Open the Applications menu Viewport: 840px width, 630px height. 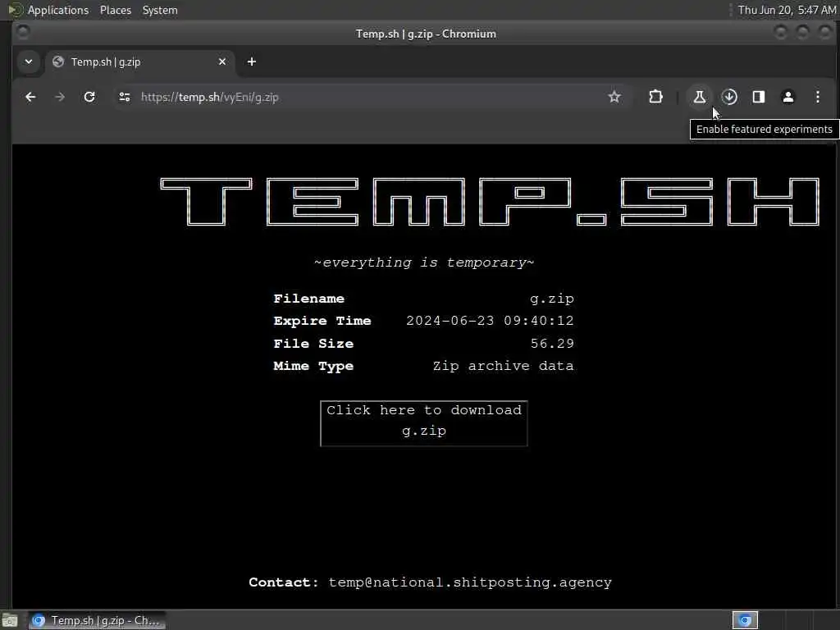58,10
